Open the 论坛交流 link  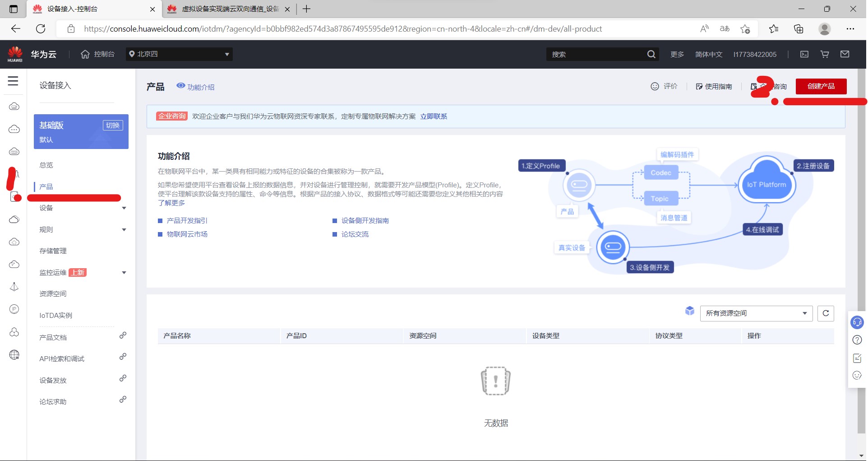(355, 234)
